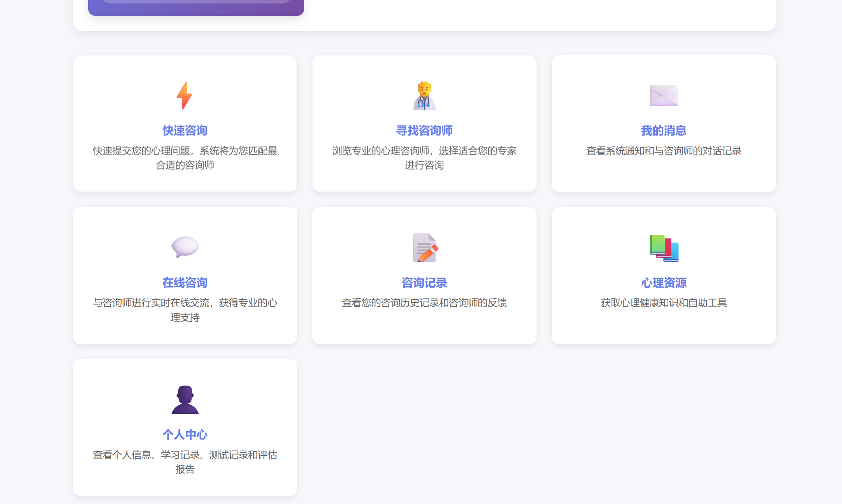Image resolution: width=842 pixels, height=504 pixels.
Task: Click the books icon for psychological resources
Action: [664, 249]
